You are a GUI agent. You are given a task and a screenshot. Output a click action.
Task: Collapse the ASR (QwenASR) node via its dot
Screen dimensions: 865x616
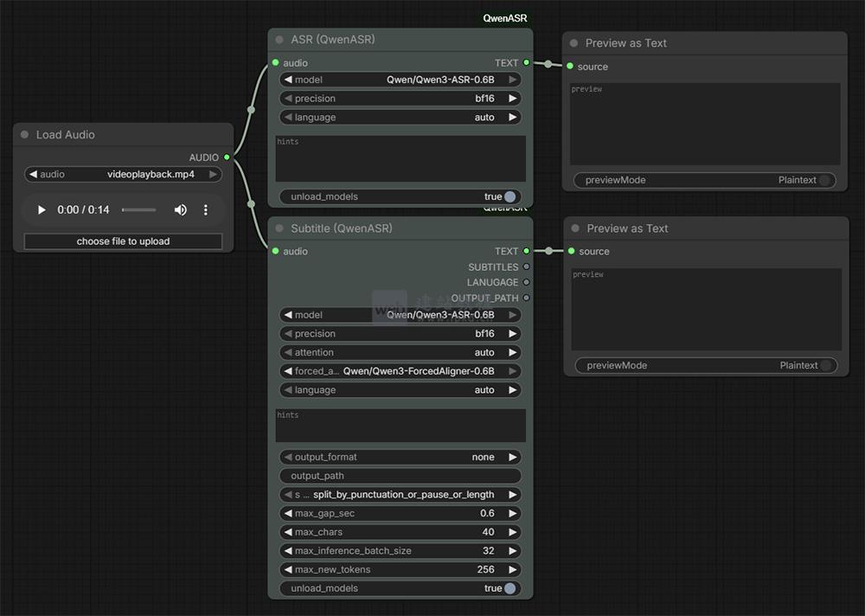tap(279, 40)
